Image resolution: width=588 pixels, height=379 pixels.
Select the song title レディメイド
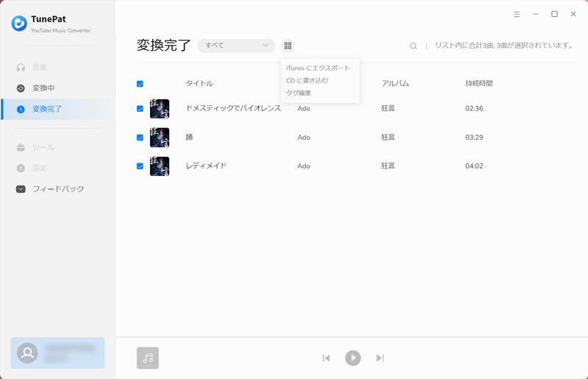pos(207,166)
